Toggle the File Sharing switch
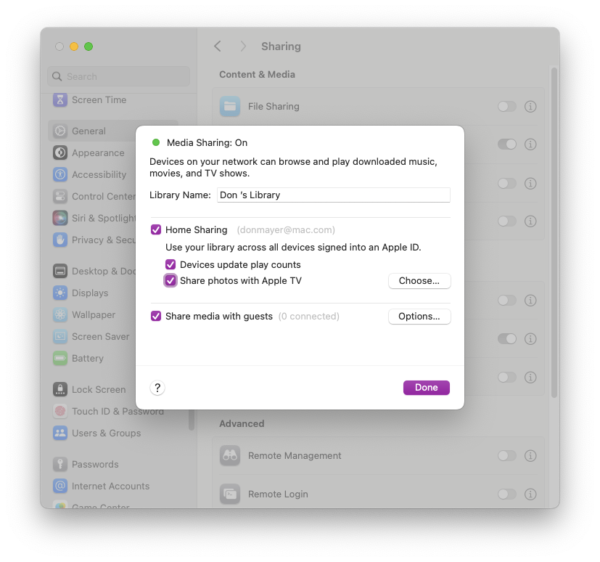The height and width of the screenshot is (562, 600). point(507,106)
